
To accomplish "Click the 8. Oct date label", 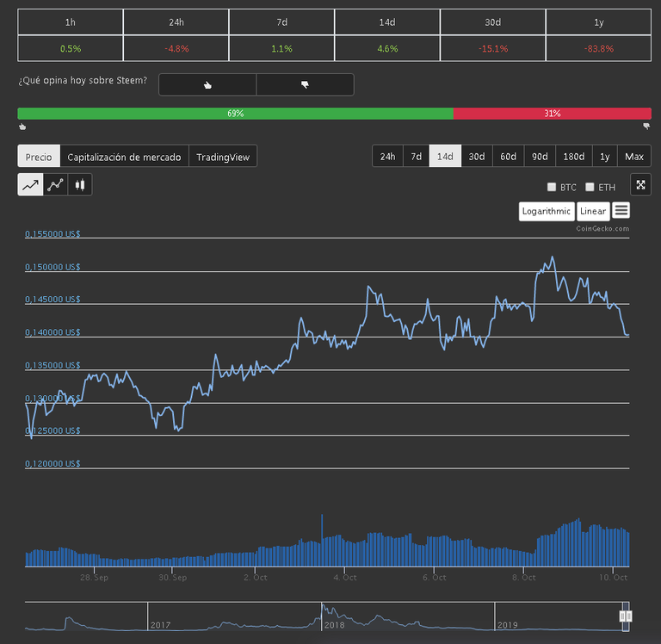I will (523, 578).
